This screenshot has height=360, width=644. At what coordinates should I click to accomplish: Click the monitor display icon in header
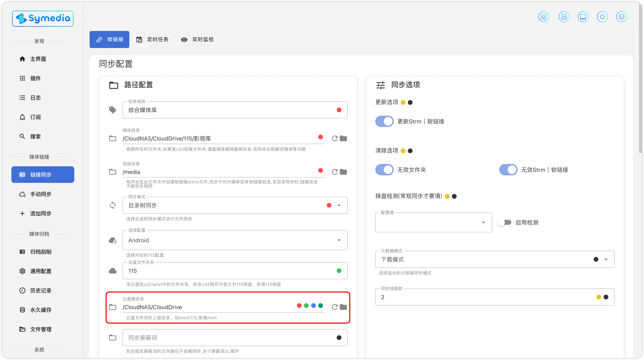[x=583, y=17]
